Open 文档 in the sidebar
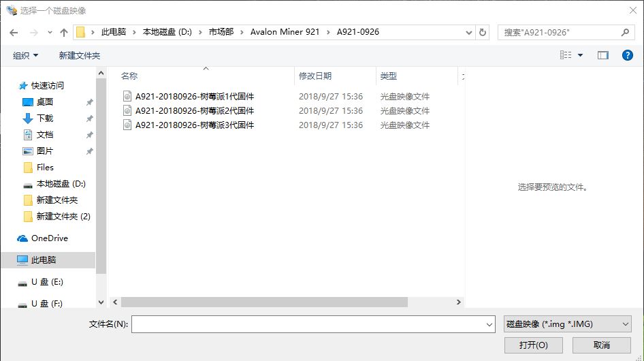This screenshot has width=644, height=361. click(45, 135)
